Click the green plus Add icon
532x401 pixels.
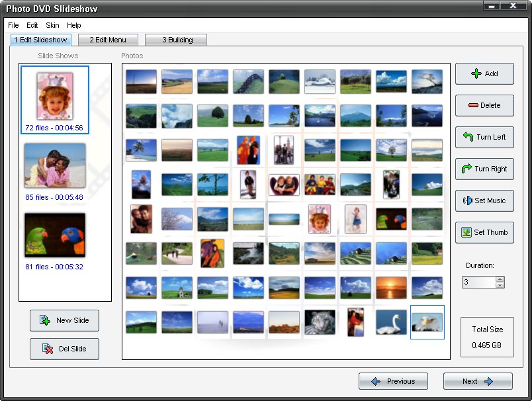coord(476,73)
